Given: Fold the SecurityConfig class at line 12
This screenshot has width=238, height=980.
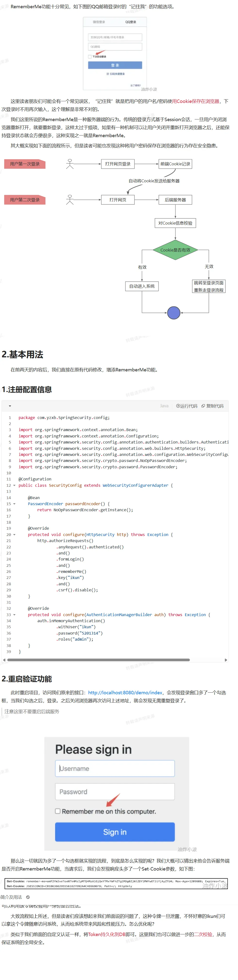Looking at the screenshot, I should tap(15, 486).
